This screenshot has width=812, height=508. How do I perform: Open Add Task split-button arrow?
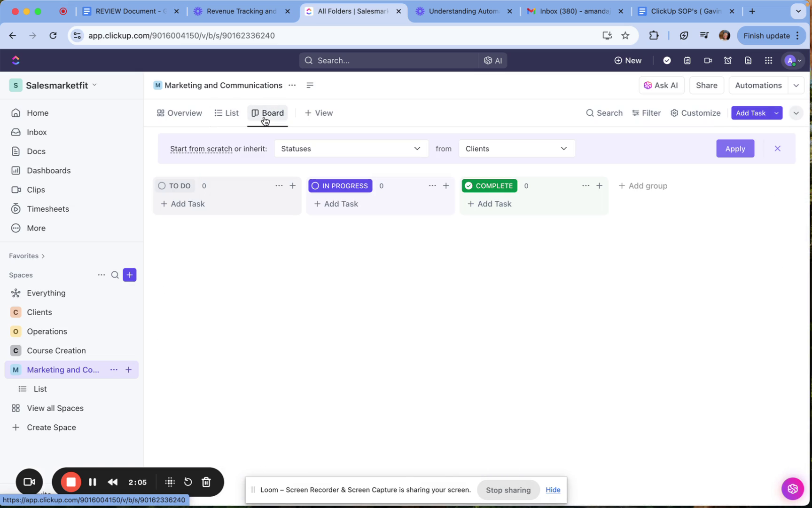pos(777,113)
